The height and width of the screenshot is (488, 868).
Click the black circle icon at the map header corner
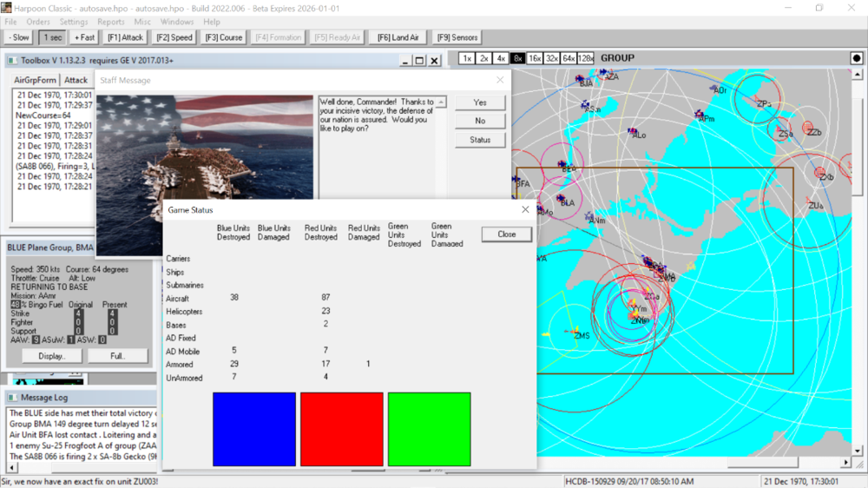click(857, 58)
